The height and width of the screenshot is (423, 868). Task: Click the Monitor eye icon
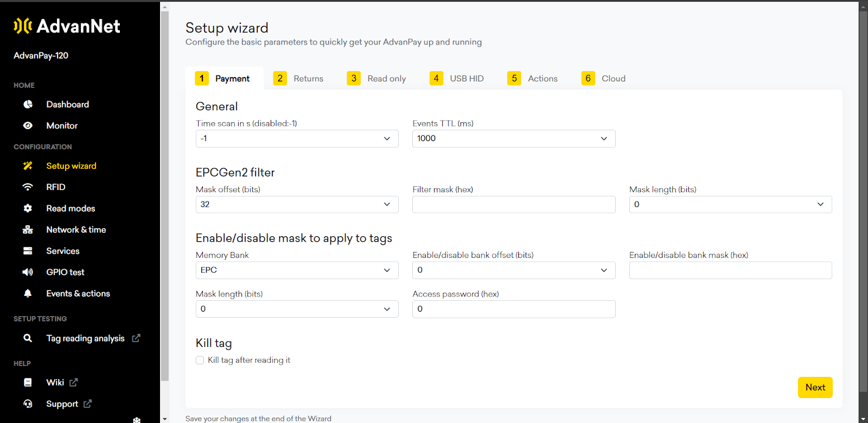[x=28, y=125]
